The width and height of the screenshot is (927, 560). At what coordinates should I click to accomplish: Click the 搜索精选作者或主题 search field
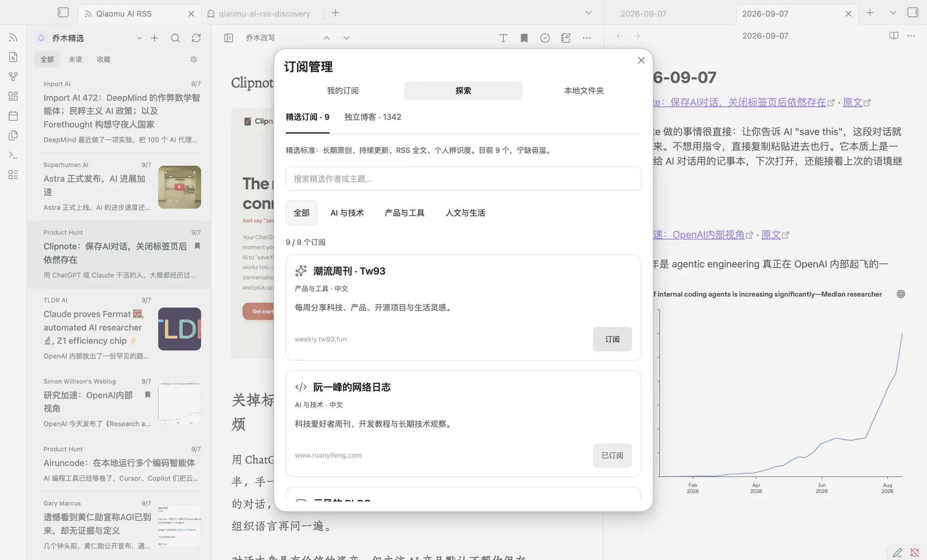pyautogui.click(x=463, y=179)
